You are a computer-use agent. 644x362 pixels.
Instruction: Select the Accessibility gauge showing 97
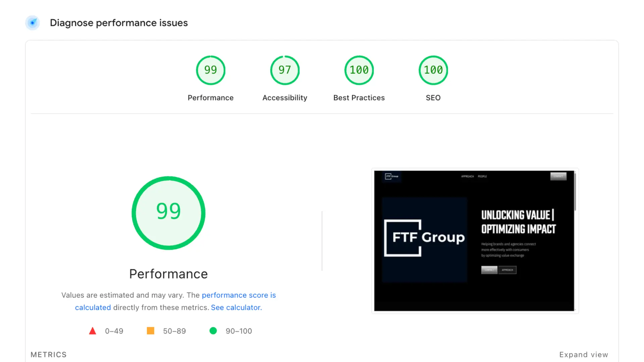click(x=284, y=70)
